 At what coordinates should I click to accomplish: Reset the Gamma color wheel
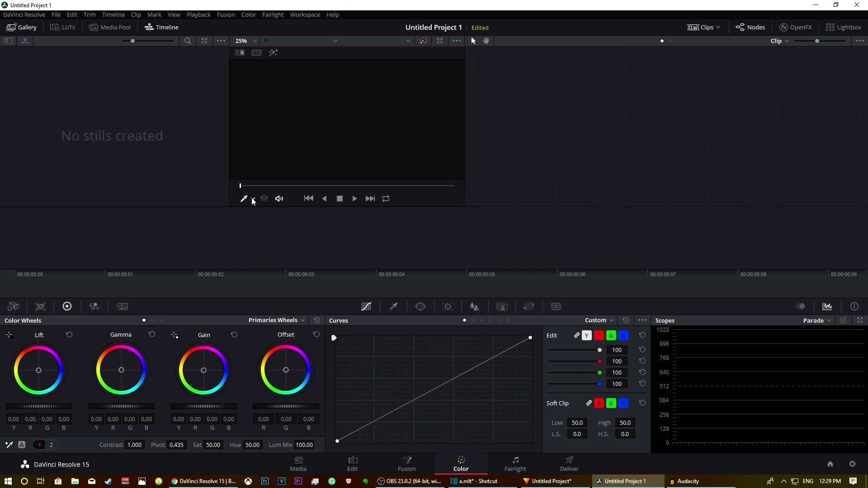pos(152,334)
